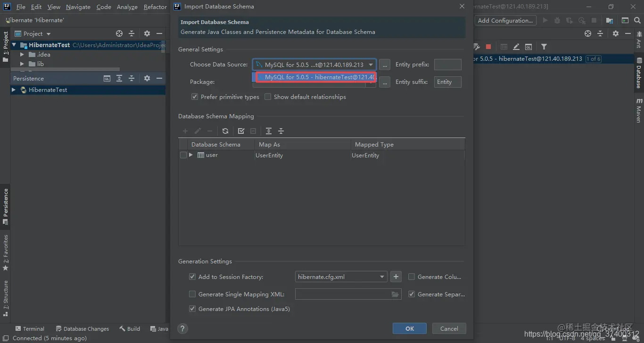Open the QL console icon in Persistence panel
644x343 pixels.
pyautogui.click(x=107, y=78)
